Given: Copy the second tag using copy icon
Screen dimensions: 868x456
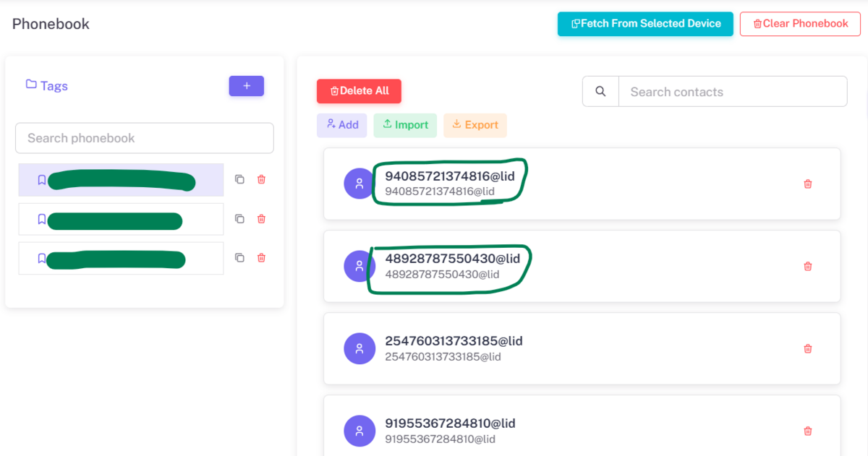Looking at the screenshot, I should [239, 218].
